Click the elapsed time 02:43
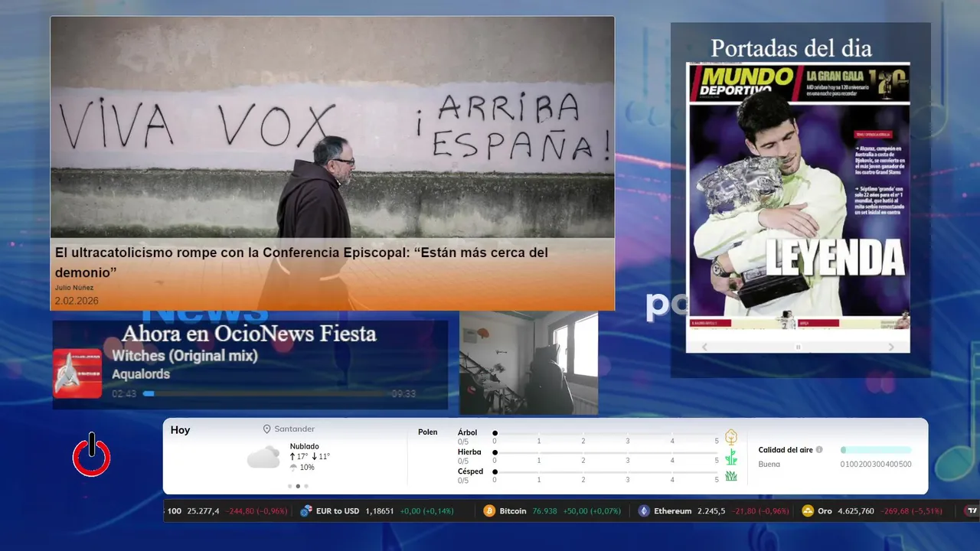 click(x=124, y=393)
